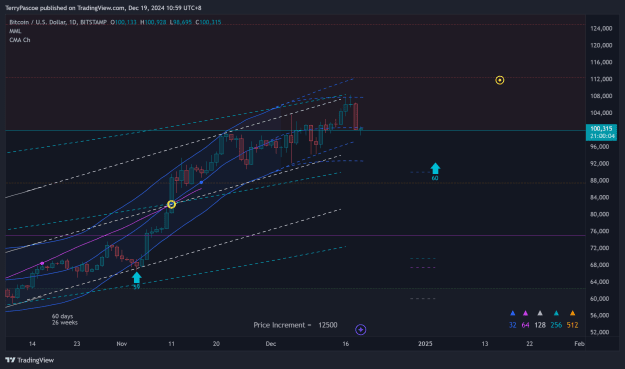Click the TerryPascoe published header text
The width and height of the screenshot is (625, 369).
coord(103,8)
